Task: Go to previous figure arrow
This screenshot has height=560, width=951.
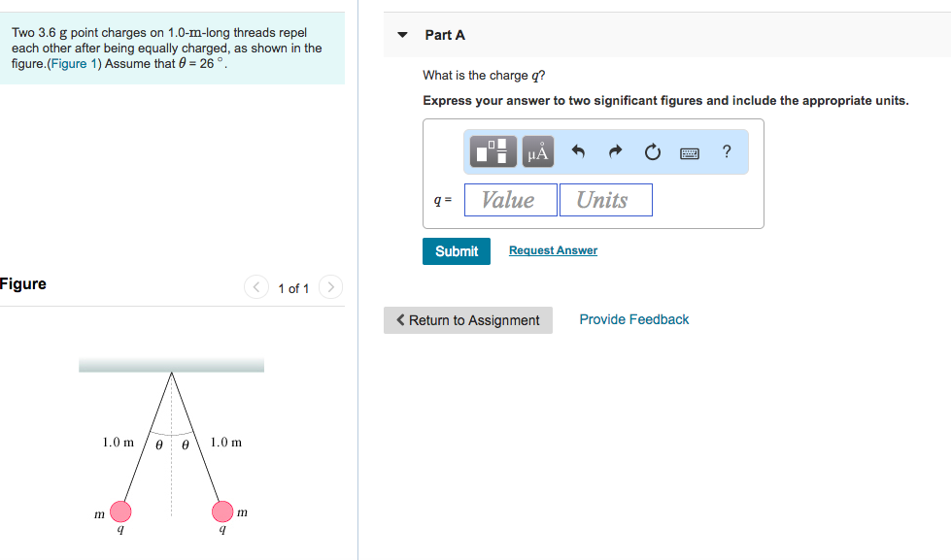Action: (x=256, y=287)
